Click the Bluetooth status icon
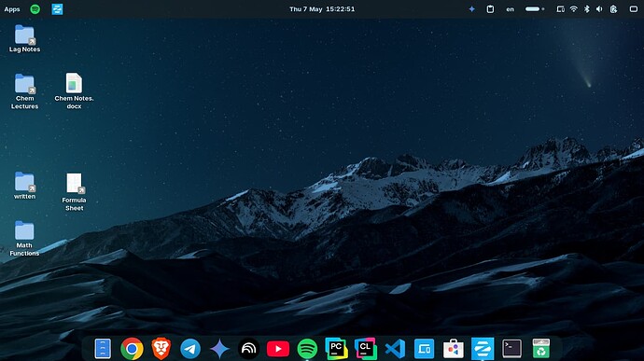Image resolution: width=644 pixels, height=361 pixels. pyautogui.click(x=587, y=9)
